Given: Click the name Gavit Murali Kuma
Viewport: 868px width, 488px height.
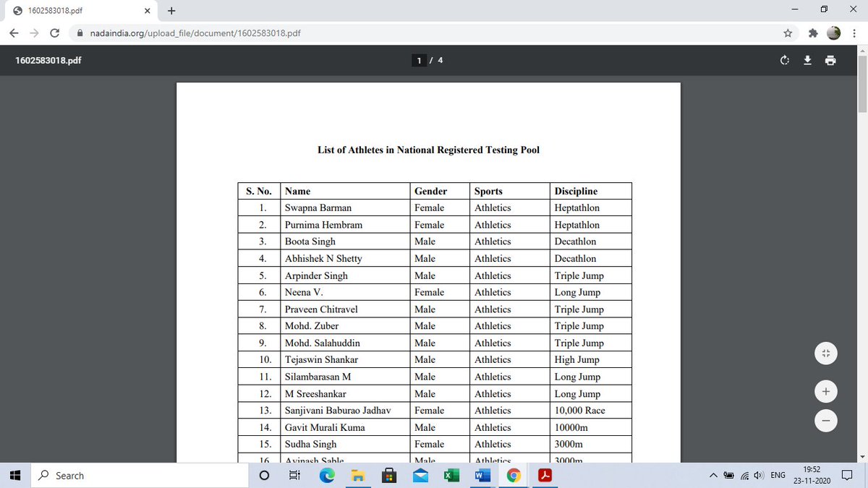Looking at the screenshot, I should point(325,427).
